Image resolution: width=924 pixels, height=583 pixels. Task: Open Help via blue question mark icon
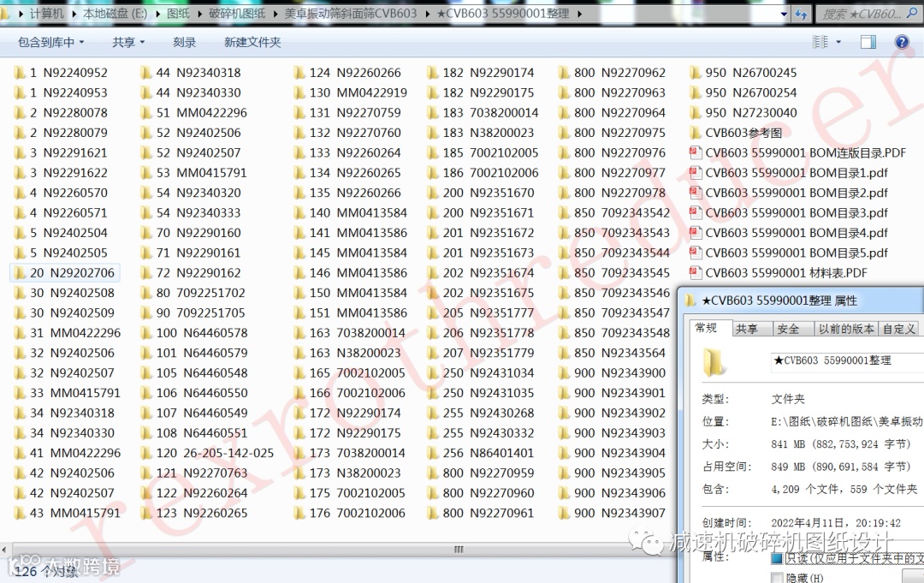(902, 42)
